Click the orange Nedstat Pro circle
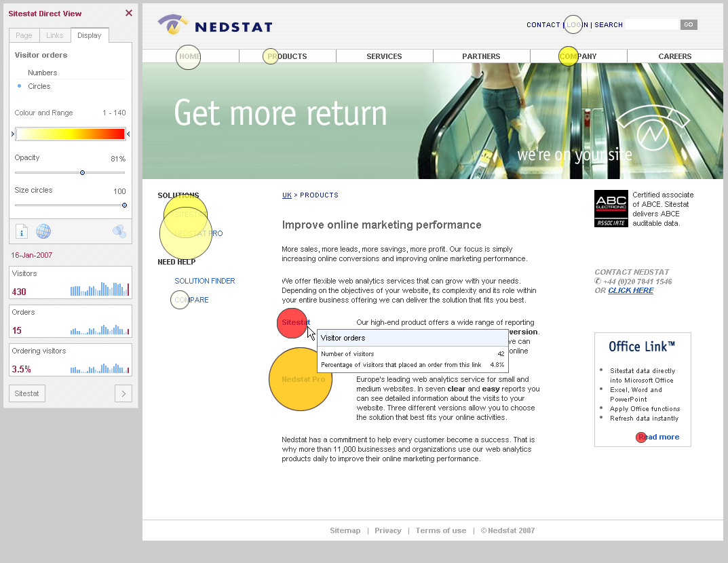 [x=300, y=379]
